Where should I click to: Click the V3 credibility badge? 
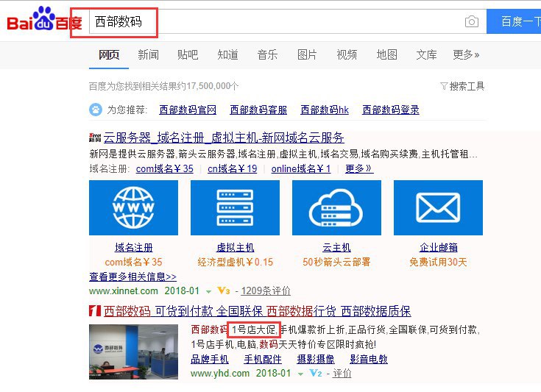(x=224, y=291)
